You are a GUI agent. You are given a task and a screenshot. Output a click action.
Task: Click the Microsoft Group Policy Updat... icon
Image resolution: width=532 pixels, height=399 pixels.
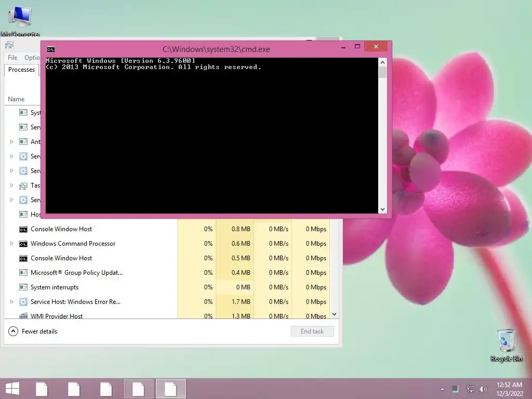pos(23,273)
